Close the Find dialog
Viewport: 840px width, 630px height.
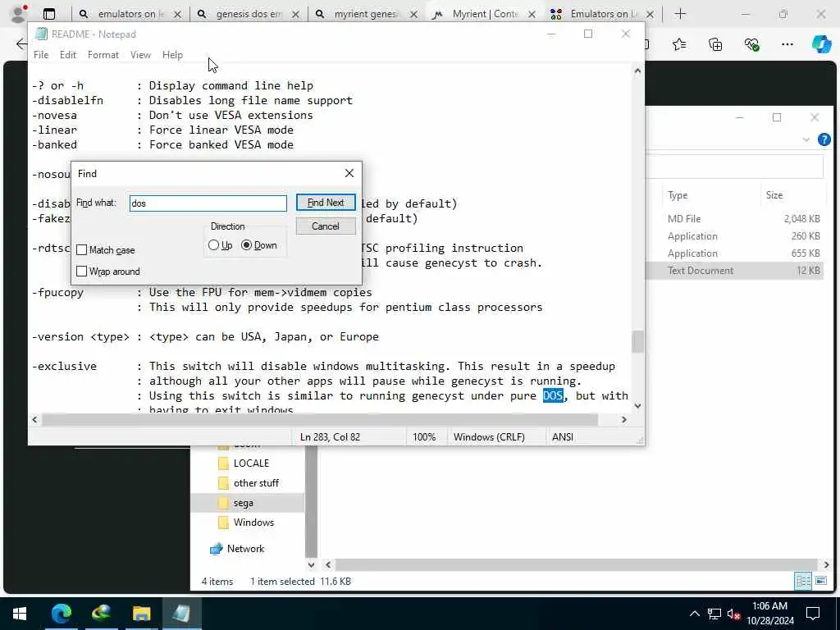349,173
